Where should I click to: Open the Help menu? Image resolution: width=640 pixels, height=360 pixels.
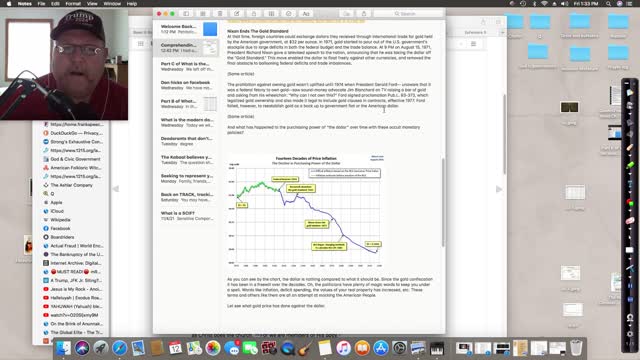tap(132, 4)
